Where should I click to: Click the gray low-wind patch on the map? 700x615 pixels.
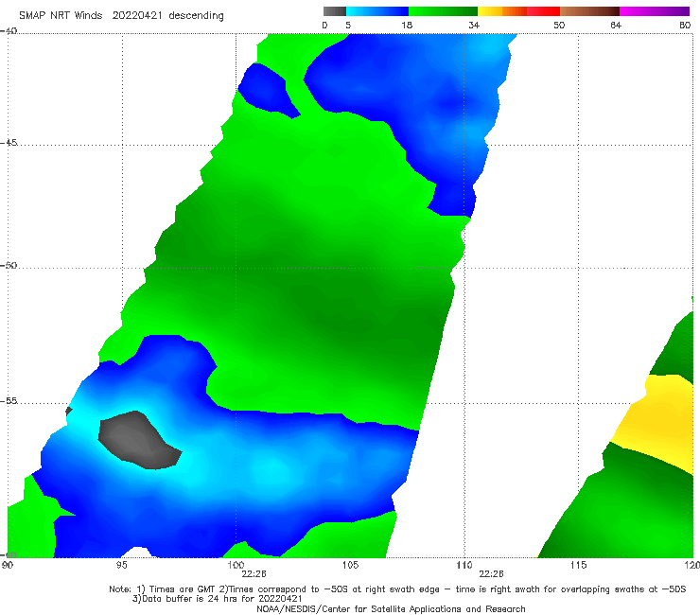click(x=138, y=441)
